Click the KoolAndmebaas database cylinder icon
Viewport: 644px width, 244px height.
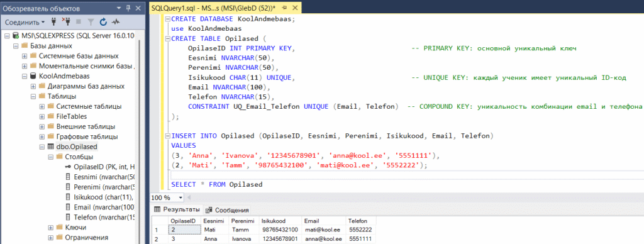pyautogui.click(x=33, y=76)
